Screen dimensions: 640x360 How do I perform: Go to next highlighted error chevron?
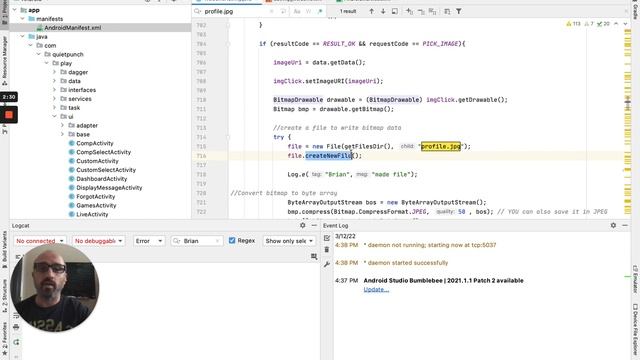[625, 24]
